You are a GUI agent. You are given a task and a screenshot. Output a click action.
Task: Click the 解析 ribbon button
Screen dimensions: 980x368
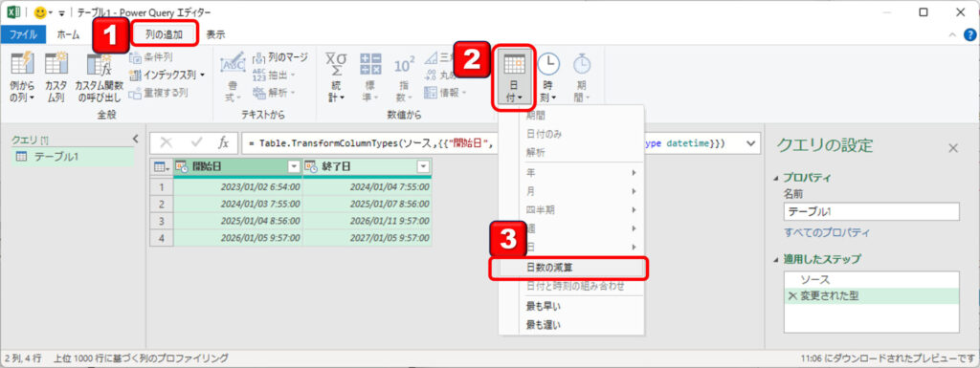click(274, 93)
